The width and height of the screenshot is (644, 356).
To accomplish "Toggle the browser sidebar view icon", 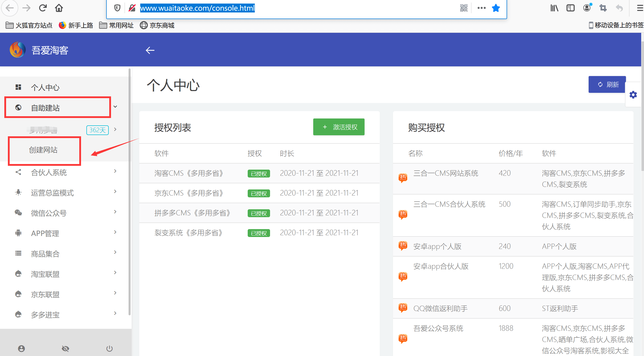I will pyautogui.click(x=570, y=8).
